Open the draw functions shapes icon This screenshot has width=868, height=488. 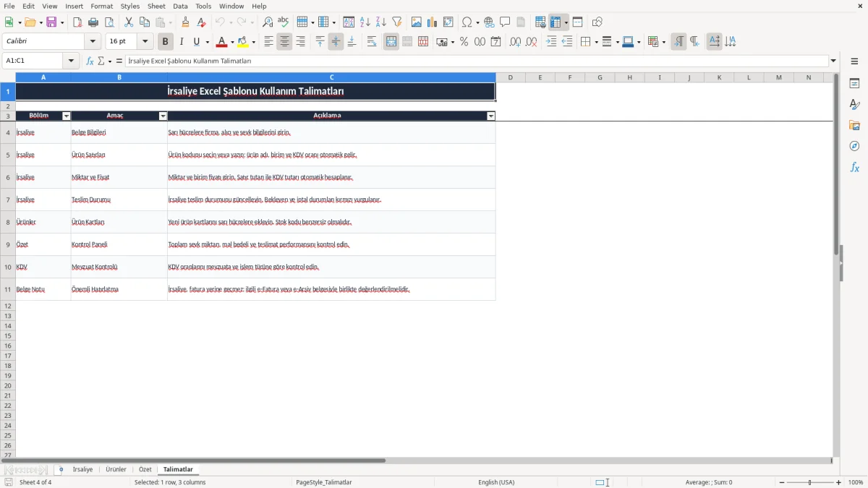[597, 22]
